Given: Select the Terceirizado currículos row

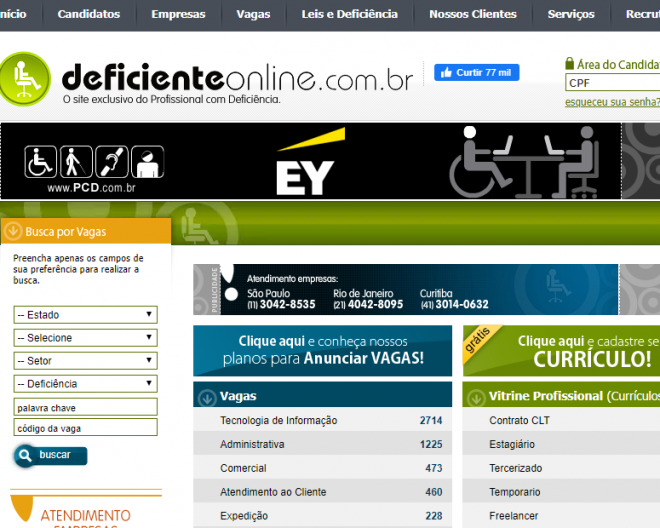Looking at the screenshot, I should click(561, 468).
